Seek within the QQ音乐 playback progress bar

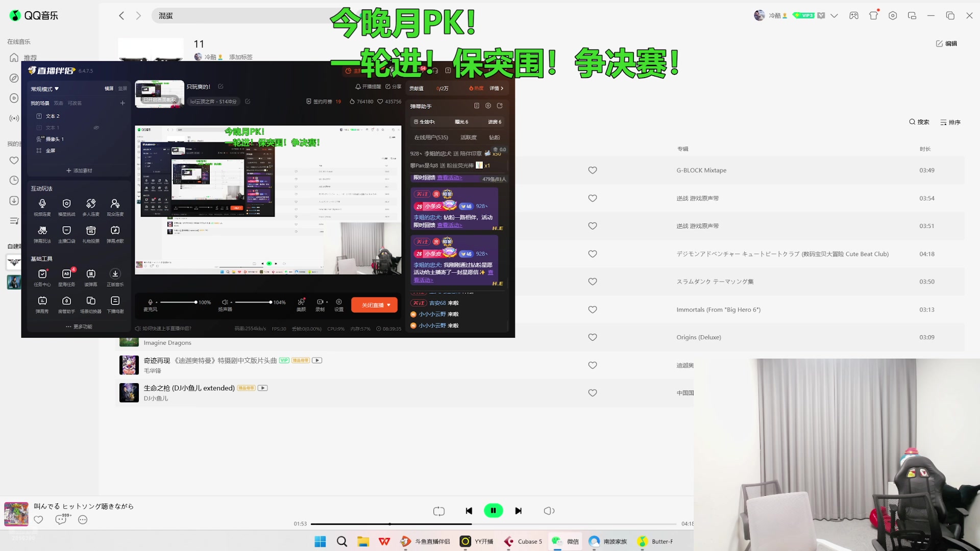[493, 524]
